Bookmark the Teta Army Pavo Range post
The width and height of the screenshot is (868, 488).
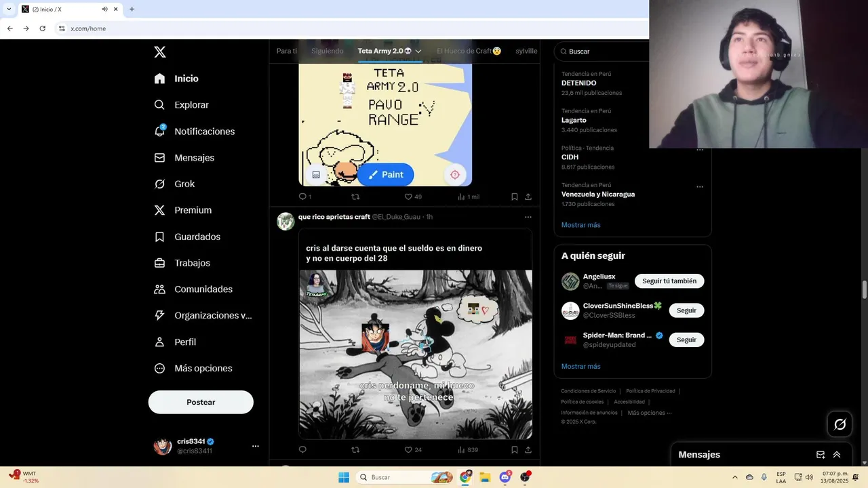tap(515, 197)
